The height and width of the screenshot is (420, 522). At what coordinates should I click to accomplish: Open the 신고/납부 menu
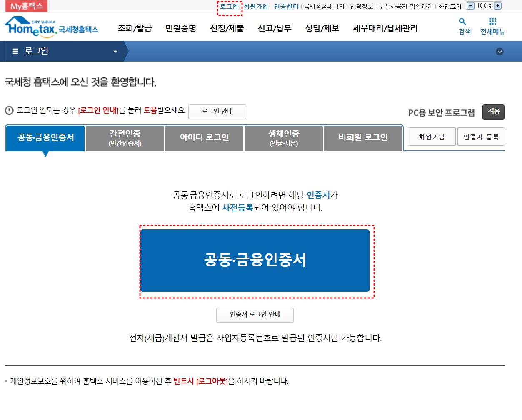pos(274,28)
